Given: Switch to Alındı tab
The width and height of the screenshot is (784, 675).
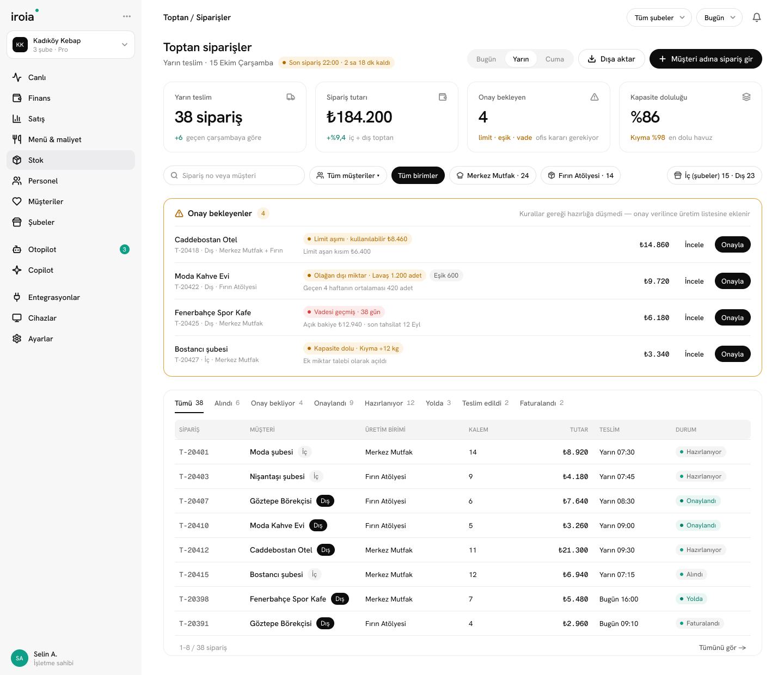Looking at the screenshot, I should click(x=227, y=403).
